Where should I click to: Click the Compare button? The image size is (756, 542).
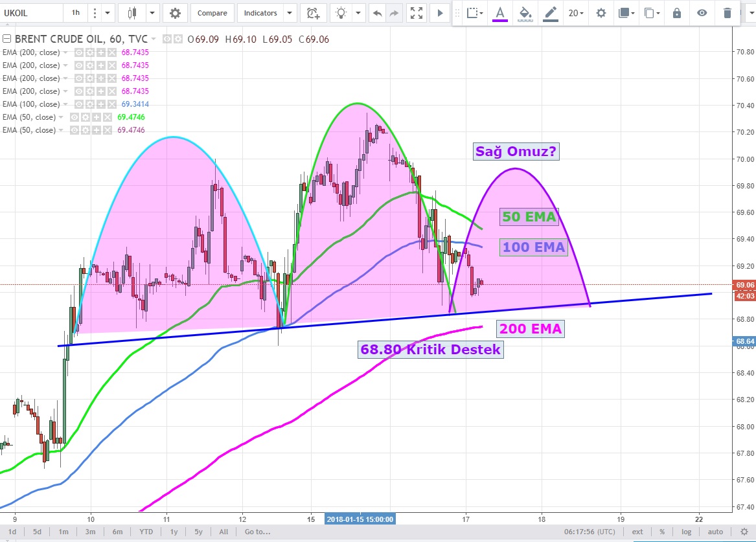pos(212,12)
